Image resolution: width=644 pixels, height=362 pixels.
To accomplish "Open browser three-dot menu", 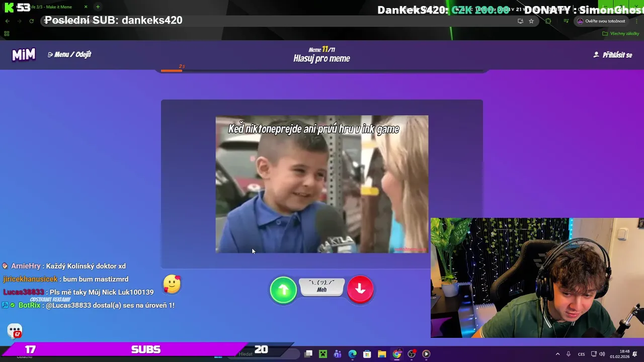I will click(x=636, y=21).
